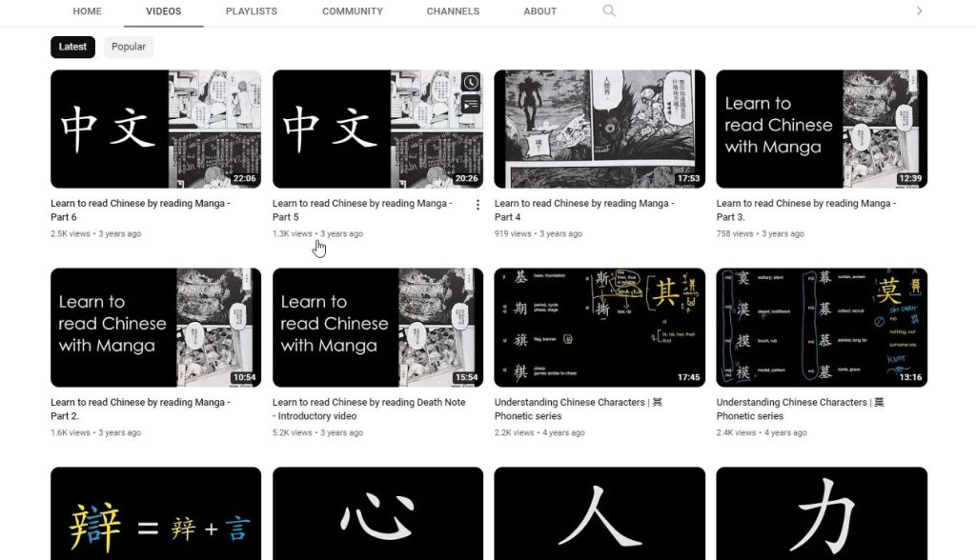Add Part 5 video to the queue

pos(471,105)
